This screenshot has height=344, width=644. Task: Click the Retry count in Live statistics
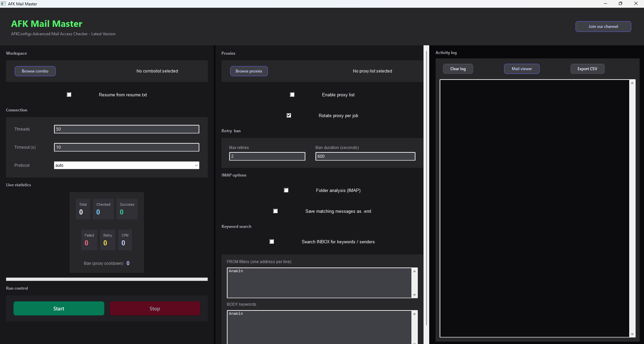tap(105, 243)
